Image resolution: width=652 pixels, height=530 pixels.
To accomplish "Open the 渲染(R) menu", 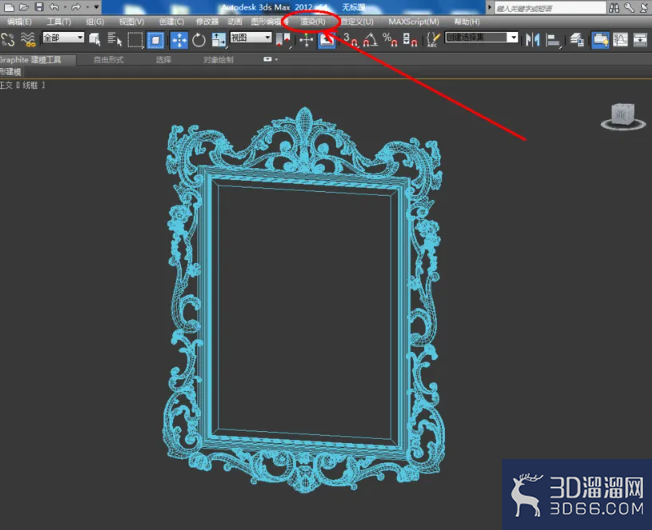I will click(313, 22).
